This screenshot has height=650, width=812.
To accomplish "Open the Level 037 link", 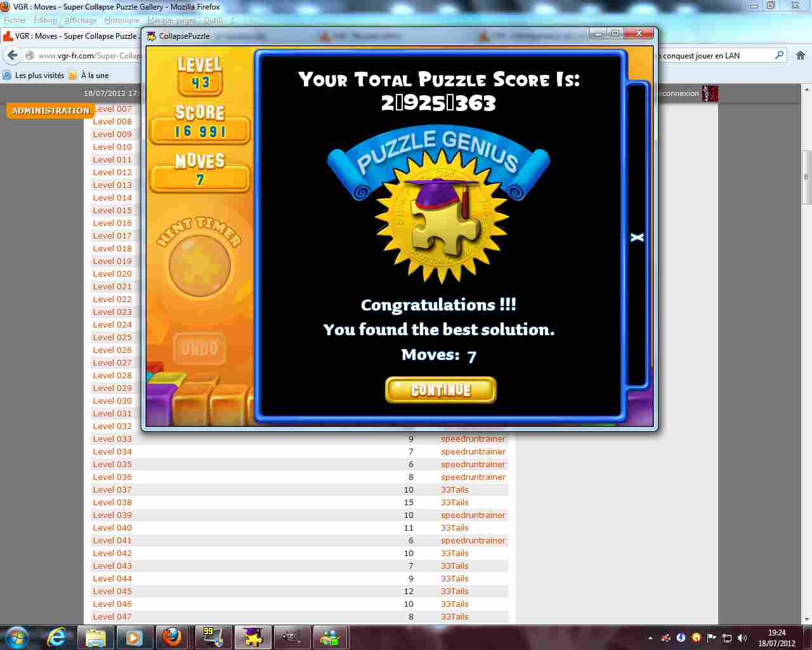I will point(112,489).
